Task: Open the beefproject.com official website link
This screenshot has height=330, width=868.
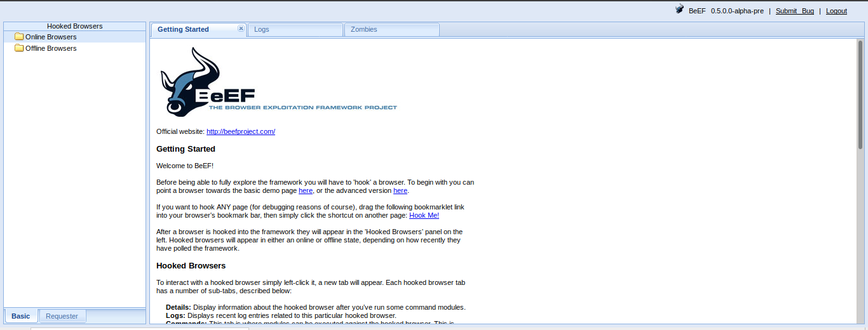Action: click(241, 131)
